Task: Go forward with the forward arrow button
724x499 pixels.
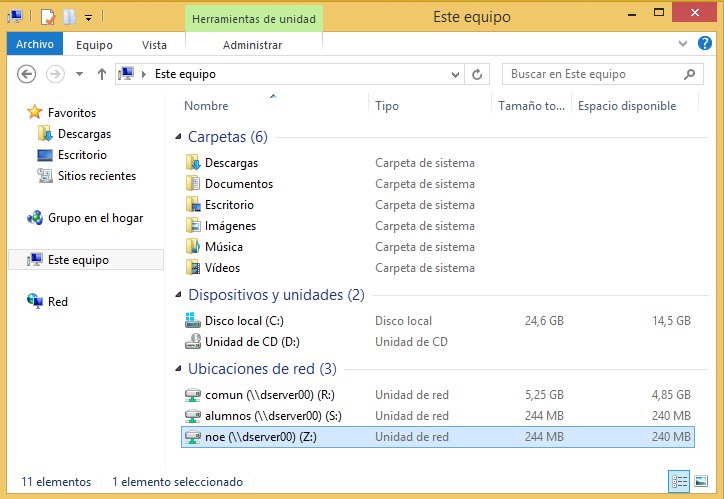Action: [x=55, y=74]
